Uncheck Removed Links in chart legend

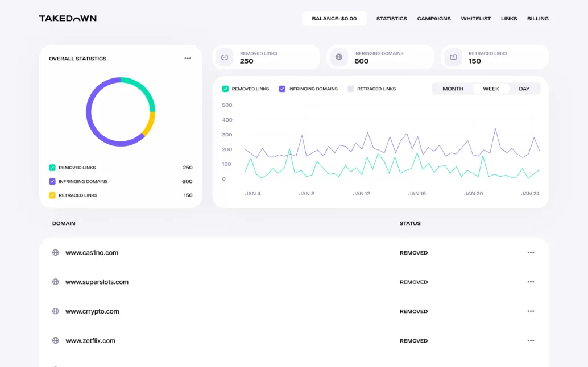click(x=225, y=89)
